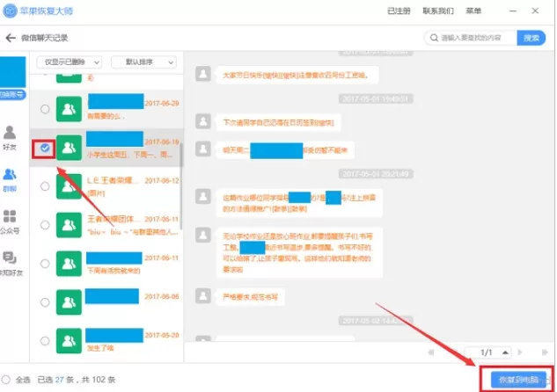Click the 微信聊天记录 page title
The height and width of the screenshot is (392, 557).
point(45,38)
